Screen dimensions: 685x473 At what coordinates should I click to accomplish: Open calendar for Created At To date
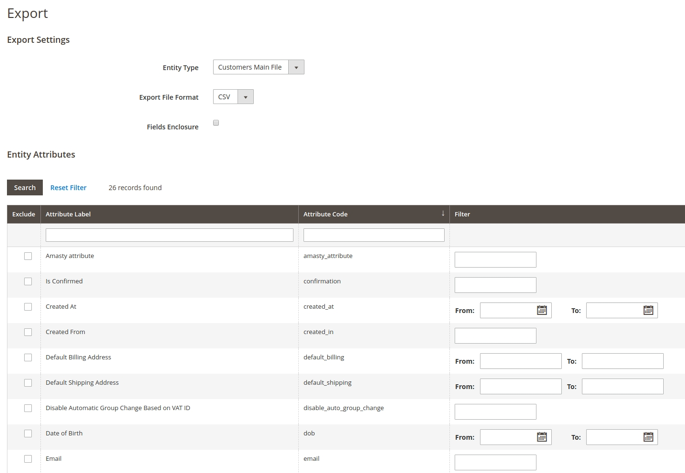coord(648,311)
